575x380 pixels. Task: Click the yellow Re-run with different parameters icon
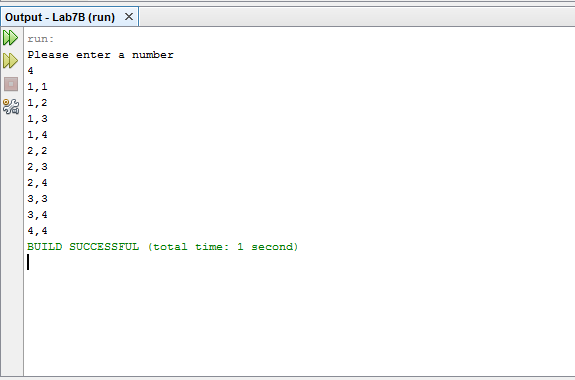(x=11, y=61)
